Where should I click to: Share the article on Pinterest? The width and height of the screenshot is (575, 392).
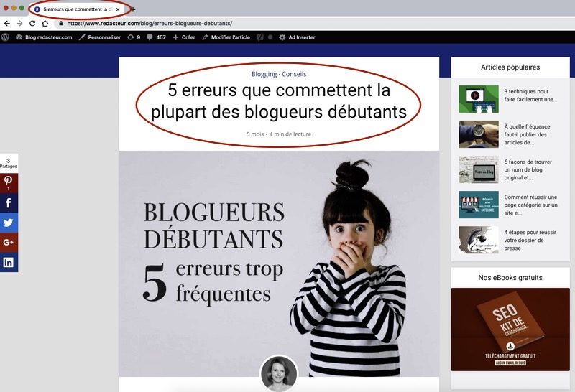click(x=9, y=182)
